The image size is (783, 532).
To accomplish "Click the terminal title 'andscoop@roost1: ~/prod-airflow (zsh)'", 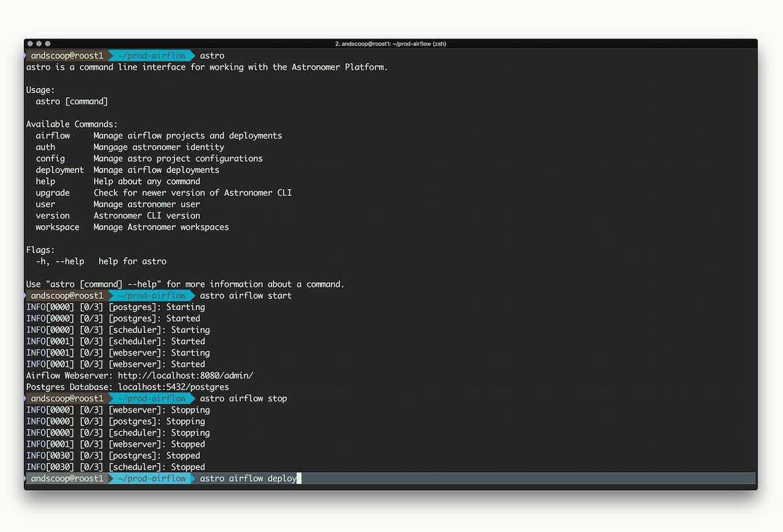I will (x=390, y=44).
